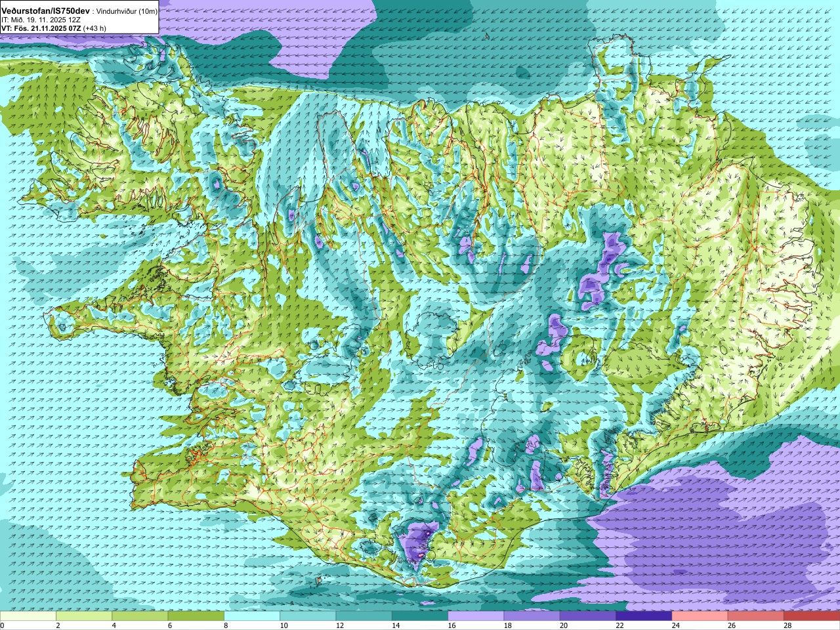Screen dimensions: 840x630
Task: Click the dark indigo swatch between 22 and 24
Action: pyautogui.click(x=644, y=616)
